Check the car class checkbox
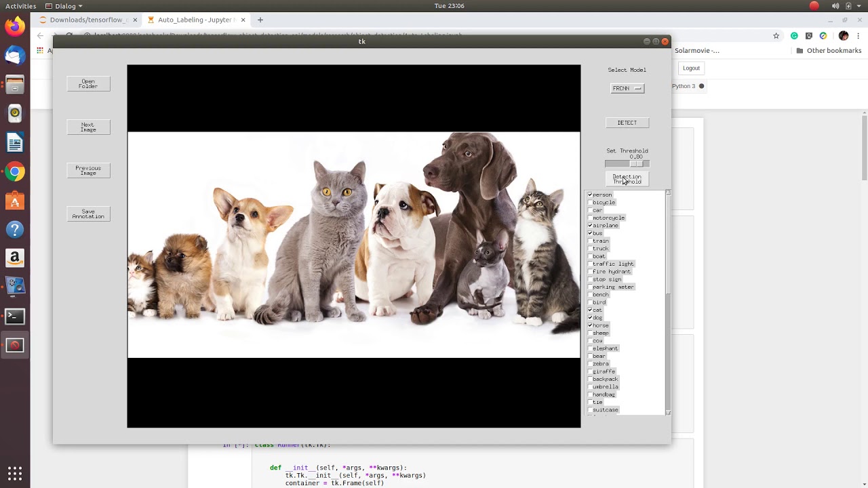 pyautogui.click(x=590, y=210)
